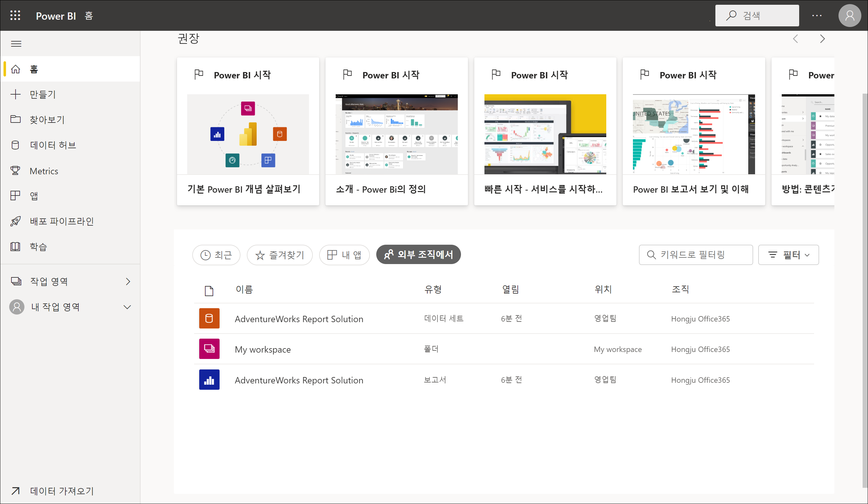Expand 내 작업 영역 dropdown chevron
The width and height of the screenshot is (868, 504).
pyautogui.click(x=128, y=307)
